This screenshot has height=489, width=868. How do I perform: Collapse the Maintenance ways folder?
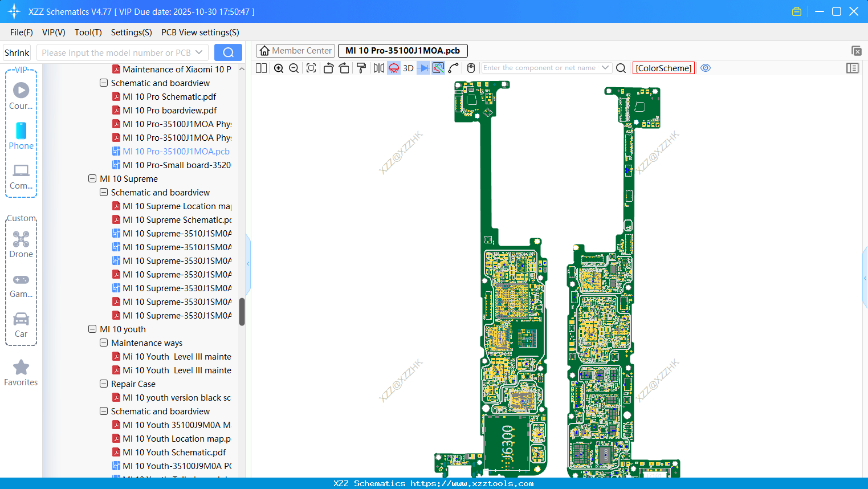104,343
